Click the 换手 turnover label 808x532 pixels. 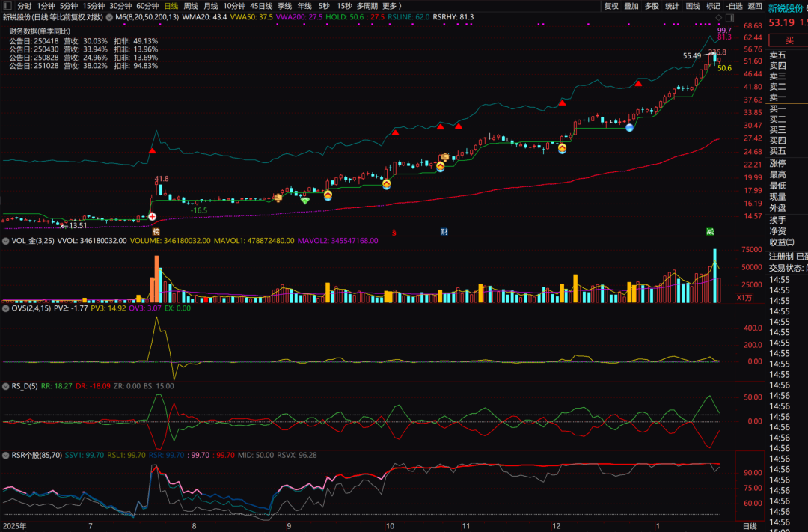point(777,220)
